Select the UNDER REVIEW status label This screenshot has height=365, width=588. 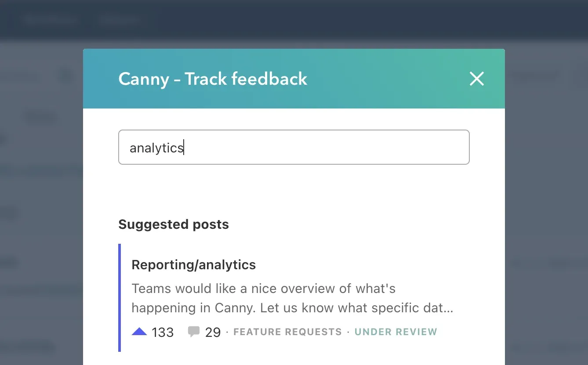pos(395,332)
